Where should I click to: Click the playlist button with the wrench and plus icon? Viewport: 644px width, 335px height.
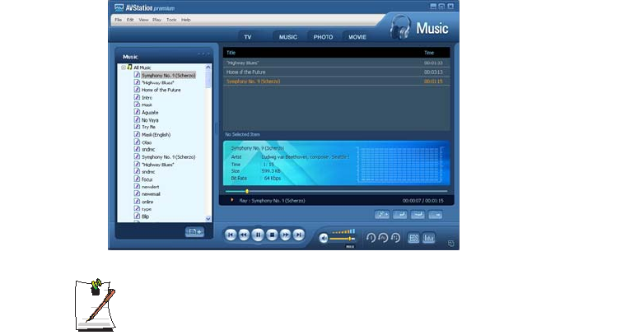[382, 215]
